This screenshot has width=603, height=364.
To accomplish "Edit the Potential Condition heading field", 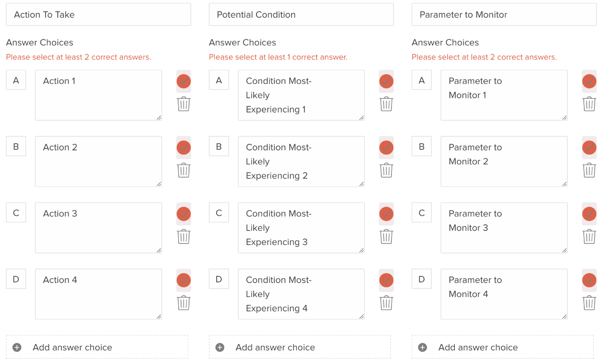I will pyautogui.click(x=301, y=15).
